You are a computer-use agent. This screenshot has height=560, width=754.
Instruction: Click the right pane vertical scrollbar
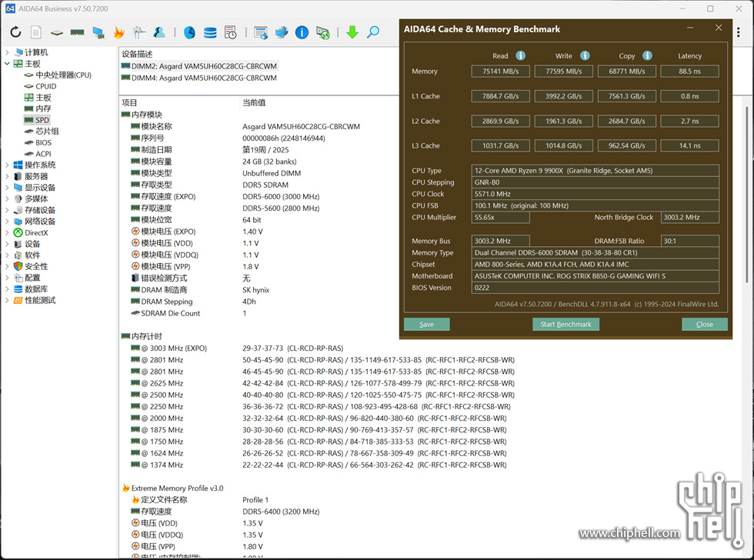pos(747,194)
